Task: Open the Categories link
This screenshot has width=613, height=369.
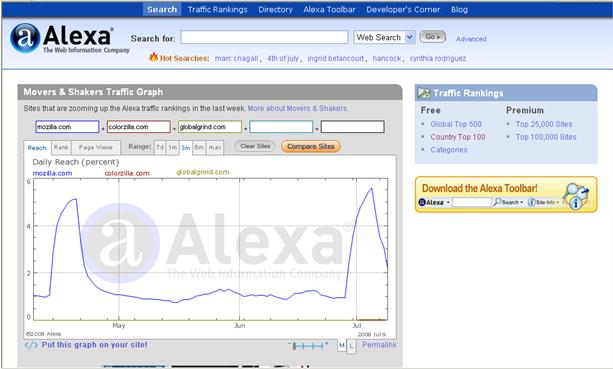Action: click(x=449, y=150)
